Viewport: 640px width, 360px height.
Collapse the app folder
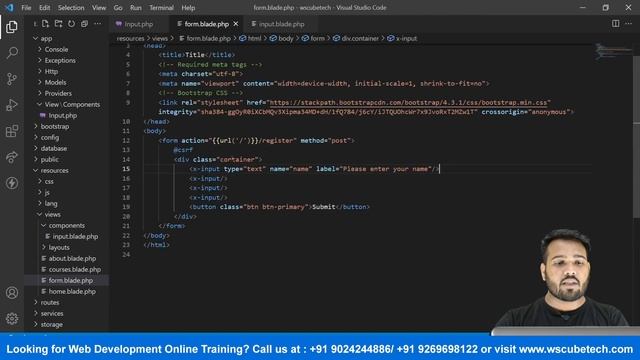coord(46,38)
